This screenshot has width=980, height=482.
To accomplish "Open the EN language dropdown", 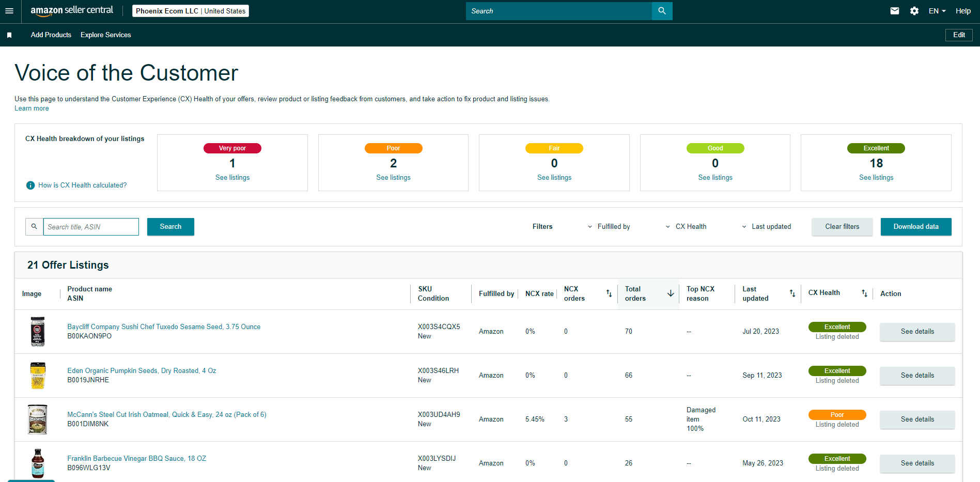I will point(937,11).
